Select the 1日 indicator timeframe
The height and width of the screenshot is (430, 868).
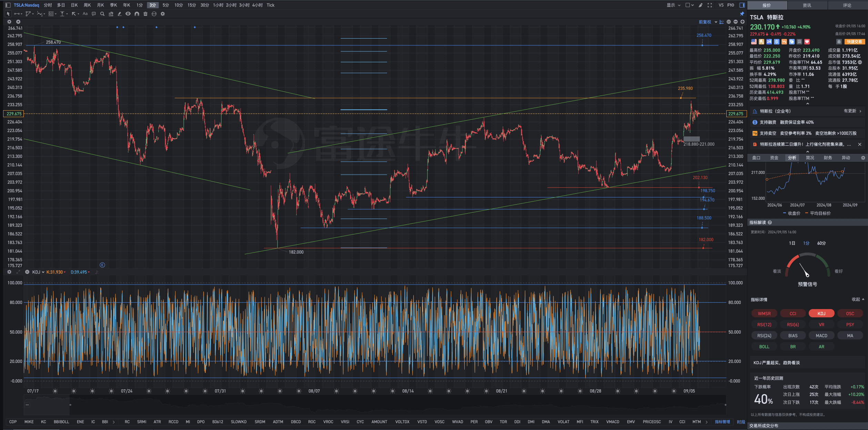pyautogui.click(x=792, y=243)
